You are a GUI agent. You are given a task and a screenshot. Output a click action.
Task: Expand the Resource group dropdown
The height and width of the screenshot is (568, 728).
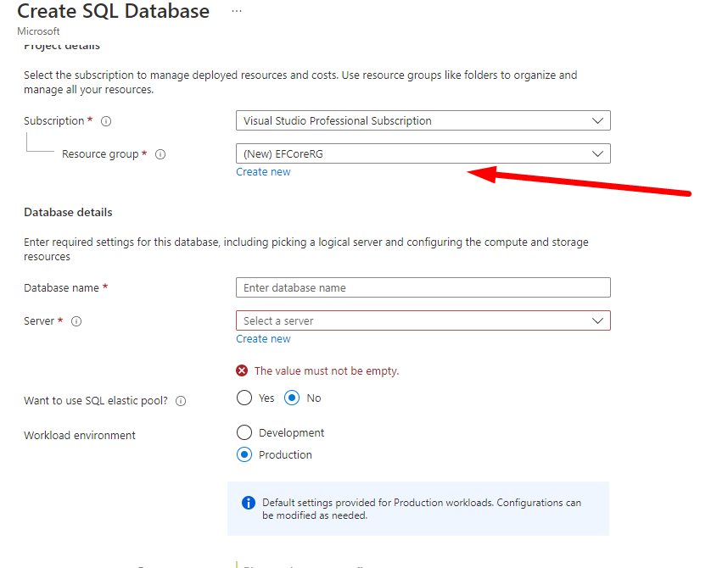423,153
